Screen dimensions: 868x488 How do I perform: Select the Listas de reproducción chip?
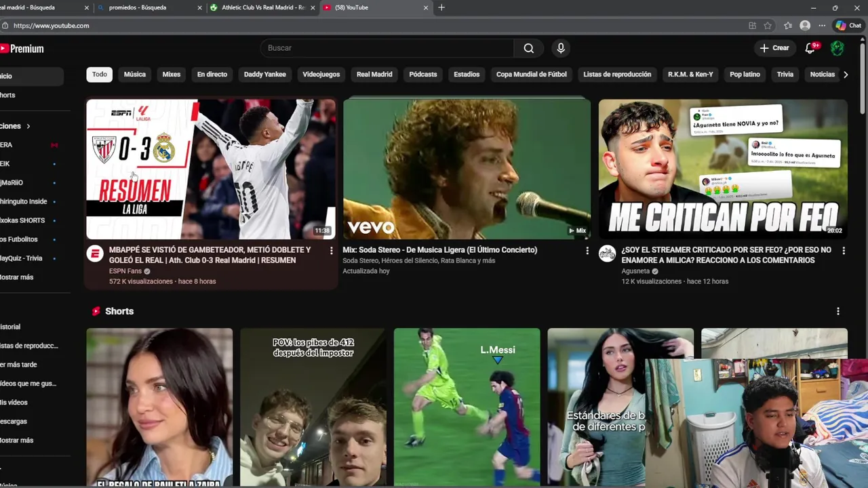tap(617, 75)
